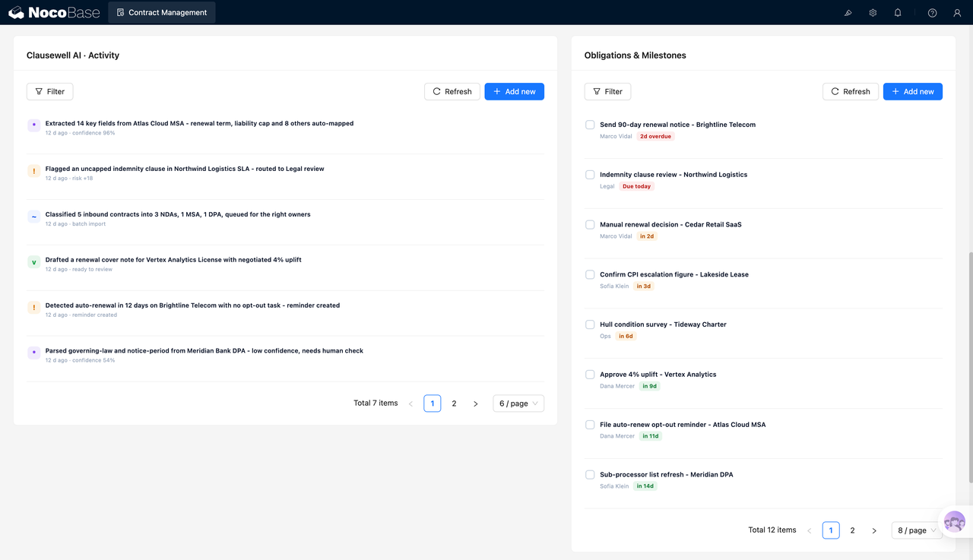Add new Clausewell AI Activity record
973x560 pixels.
tap(515, 91)
